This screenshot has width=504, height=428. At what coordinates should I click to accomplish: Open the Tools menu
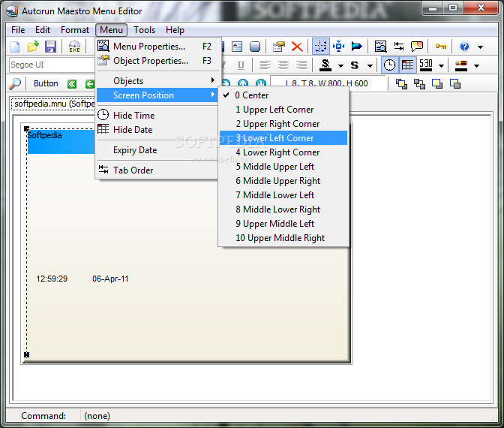pos(144,30)
